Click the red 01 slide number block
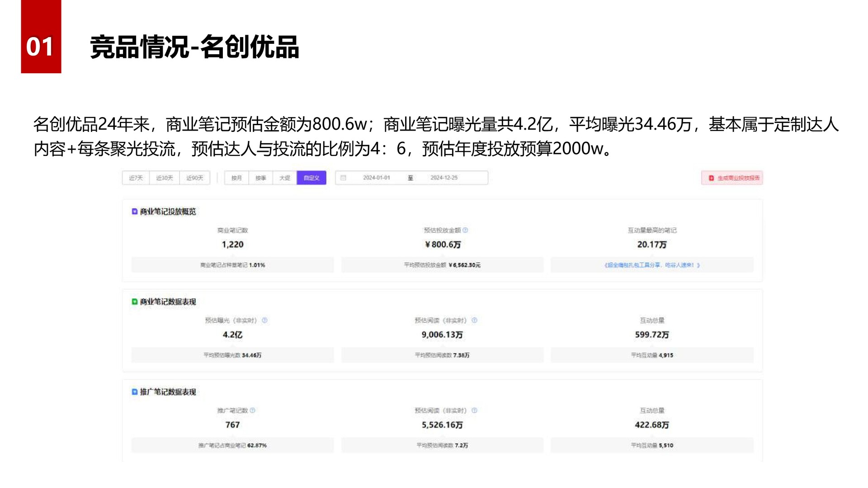The width and height of the screenshot is (868, 488). (x=41, y=37)
